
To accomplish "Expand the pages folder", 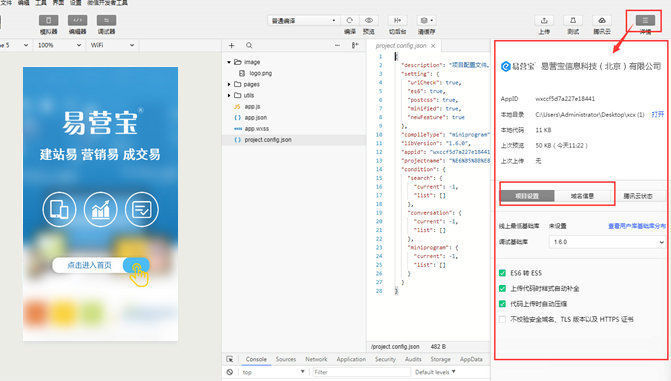I will pyautogui.click(x=229, y=84).
